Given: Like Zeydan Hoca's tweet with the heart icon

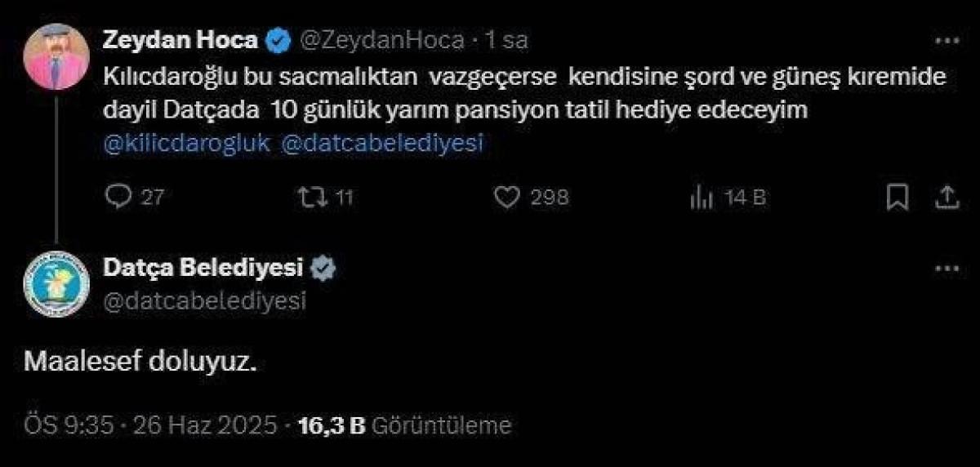Looking at the screenshot, I should [x=509, y=197].
